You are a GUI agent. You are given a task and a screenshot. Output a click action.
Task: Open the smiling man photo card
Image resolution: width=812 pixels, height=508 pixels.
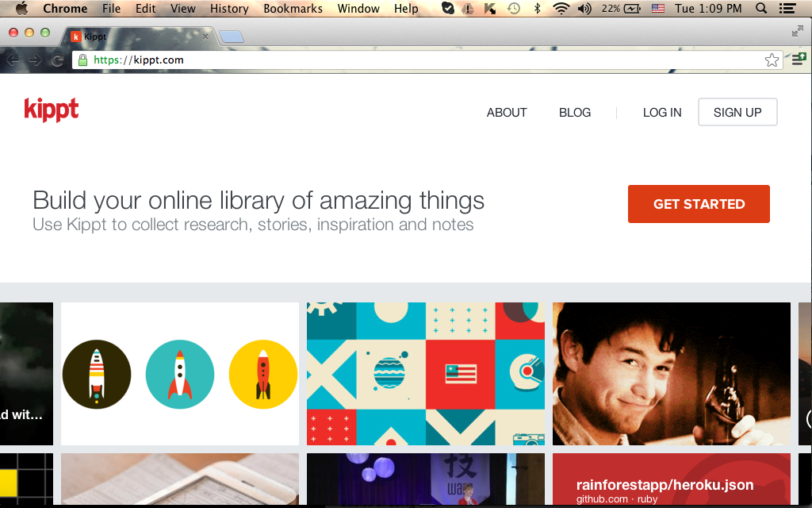(x=672, y=374)
